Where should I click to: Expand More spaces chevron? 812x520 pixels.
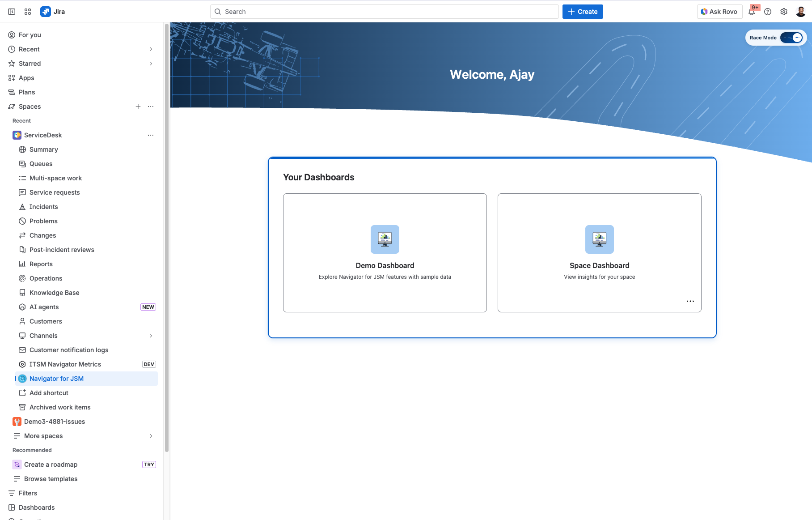(151, 436)
